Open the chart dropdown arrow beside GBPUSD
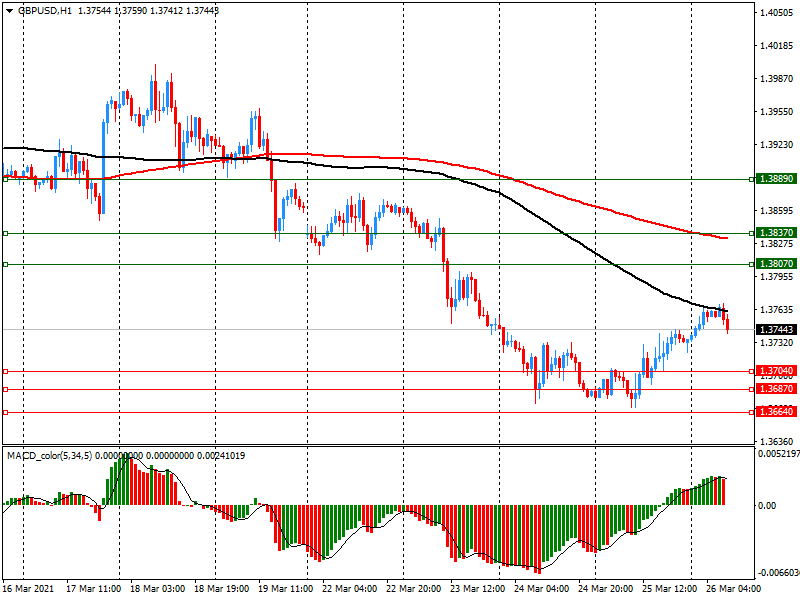The width and height of the screenshot is (800, 600). click(x=10, y=11)
